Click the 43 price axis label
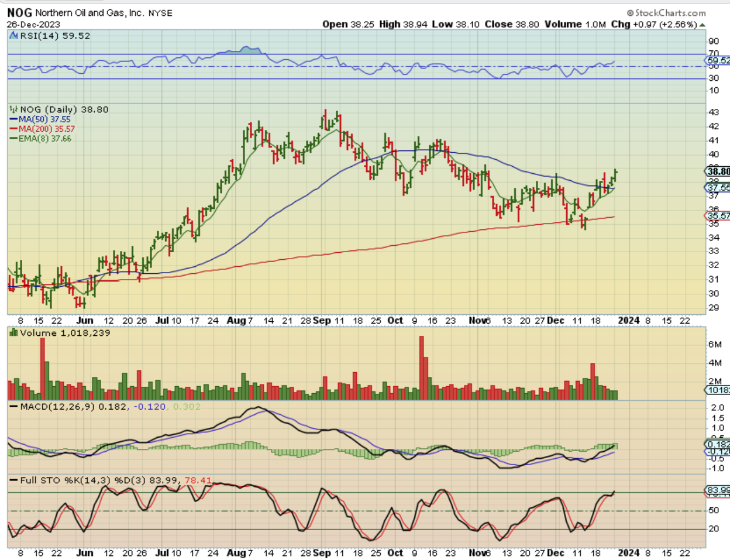Screen dimensions: 730x560 click(714, 112)
